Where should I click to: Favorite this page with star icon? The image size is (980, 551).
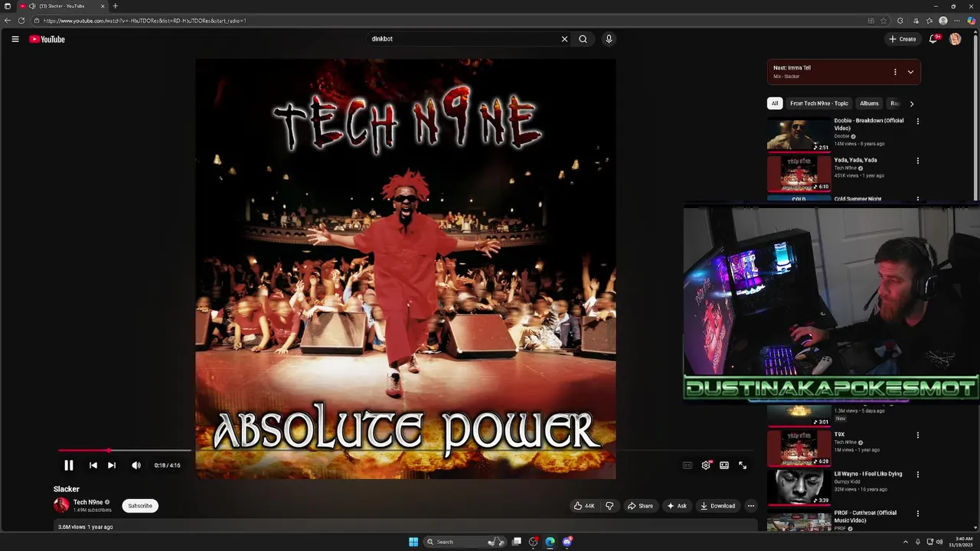[884, 21]
